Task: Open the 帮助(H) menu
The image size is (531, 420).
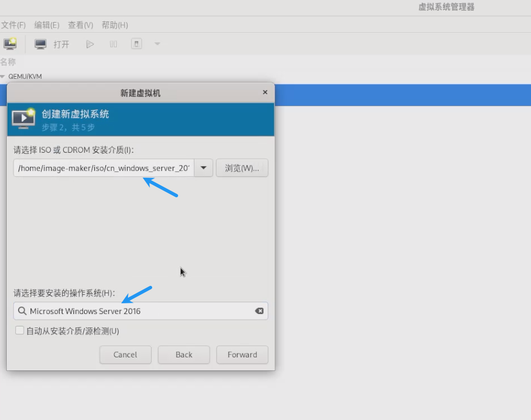Action: 115,25
